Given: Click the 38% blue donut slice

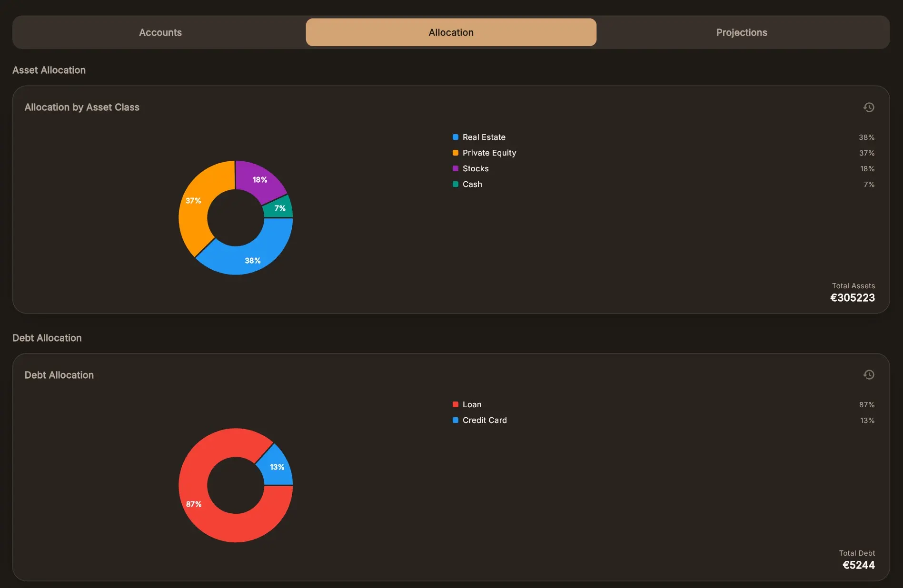Looking at the screenshot, I should (253, 257).
